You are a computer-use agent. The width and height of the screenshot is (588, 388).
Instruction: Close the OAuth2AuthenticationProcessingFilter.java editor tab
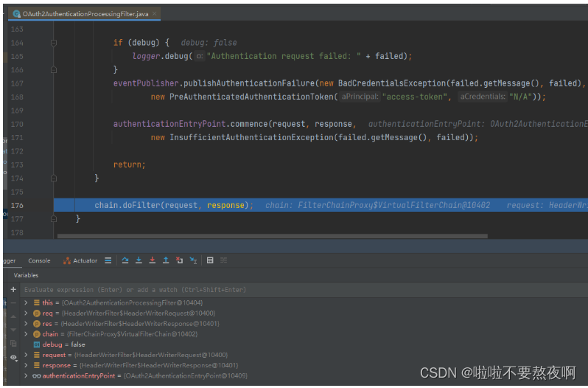tap(155, 14)
